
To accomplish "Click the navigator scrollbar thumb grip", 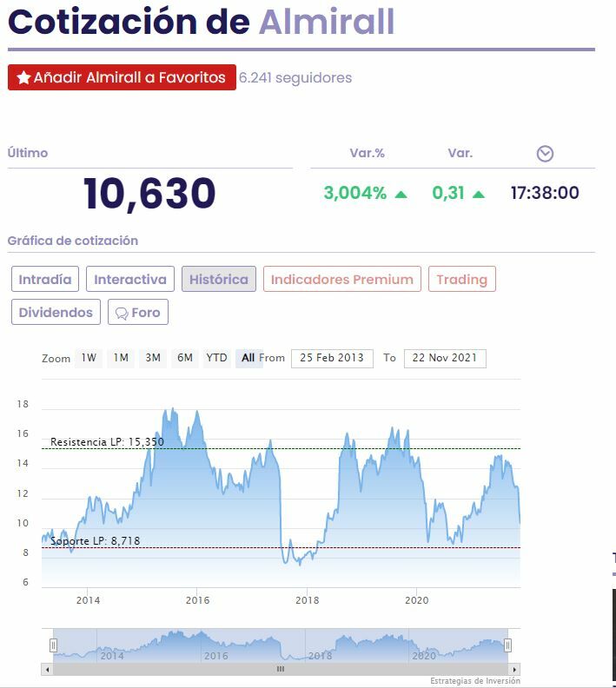I will [281, 669].
